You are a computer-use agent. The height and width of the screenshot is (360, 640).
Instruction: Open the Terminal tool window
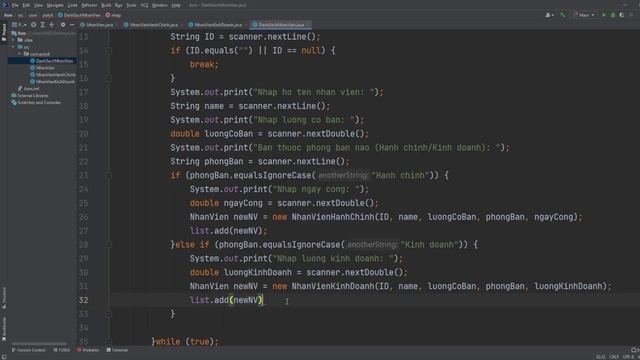point(117,350)
